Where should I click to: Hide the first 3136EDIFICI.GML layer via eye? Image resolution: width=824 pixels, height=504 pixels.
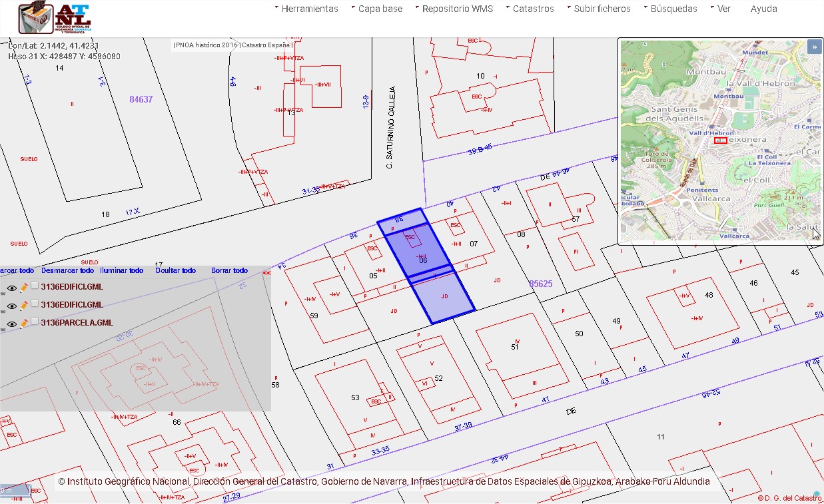pos(11,288)
